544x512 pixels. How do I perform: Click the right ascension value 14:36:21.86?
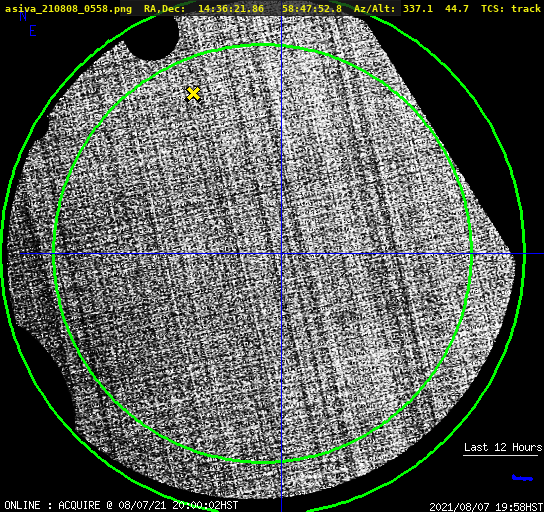point(231,9)
